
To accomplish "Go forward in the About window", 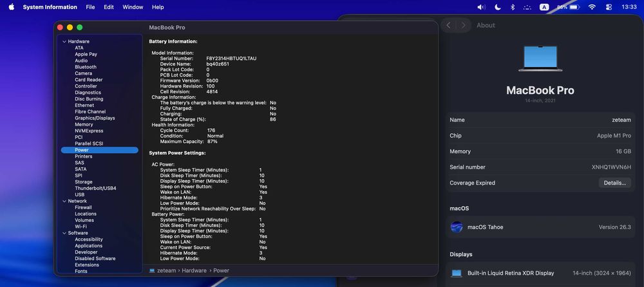I will click(x=463, y=26).
